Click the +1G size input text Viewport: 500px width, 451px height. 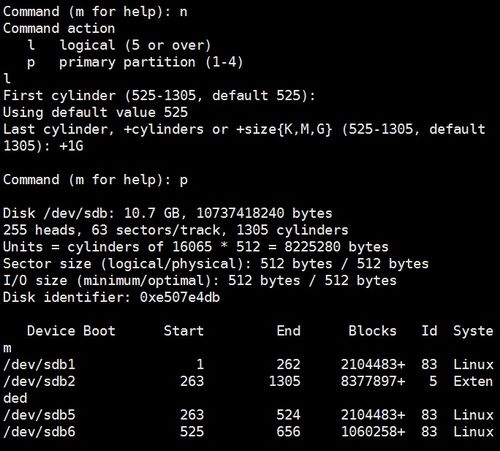tap(71, 146)
